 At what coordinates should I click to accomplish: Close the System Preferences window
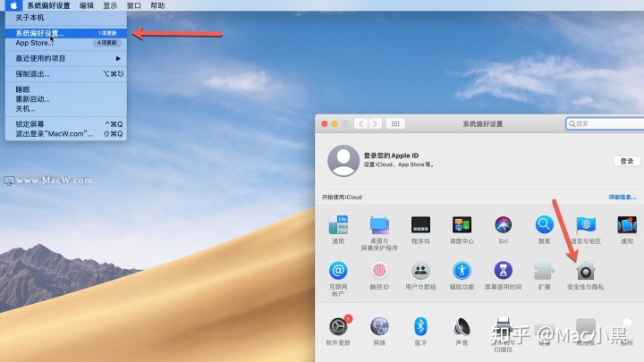click(325, 123)
